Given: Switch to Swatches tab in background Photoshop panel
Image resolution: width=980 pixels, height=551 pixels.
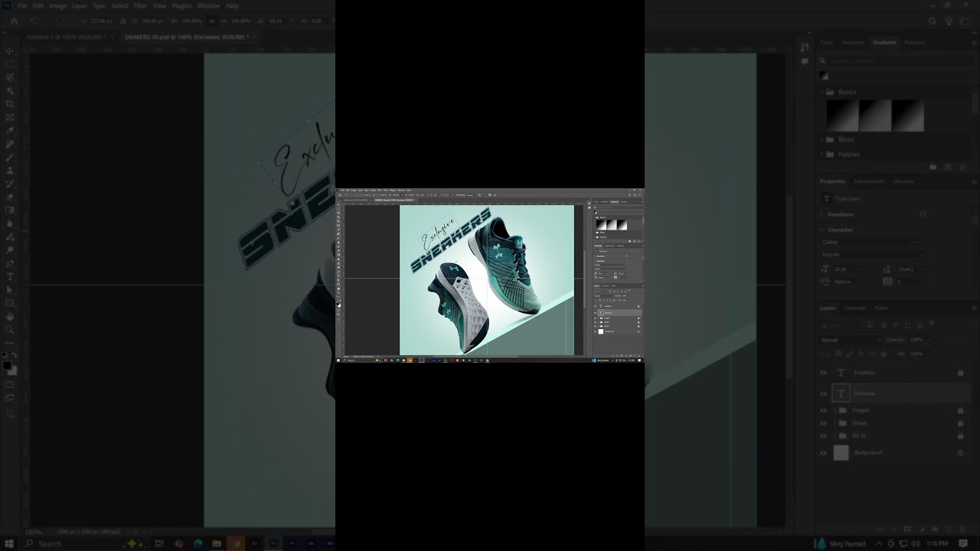Looking at the screenshot, I should coord(853,43).
